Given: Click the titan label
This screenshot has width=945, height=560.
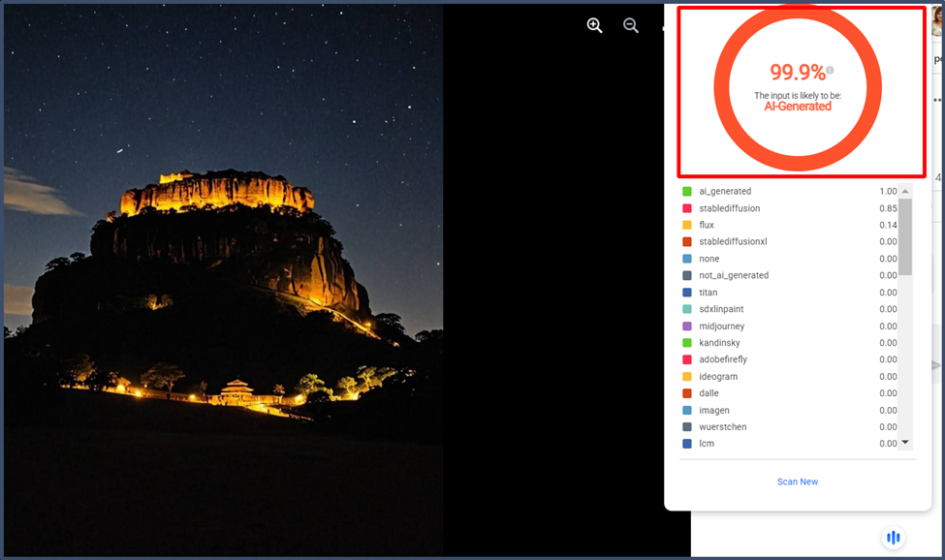Looking at the screenshot, I should (709, 292).
